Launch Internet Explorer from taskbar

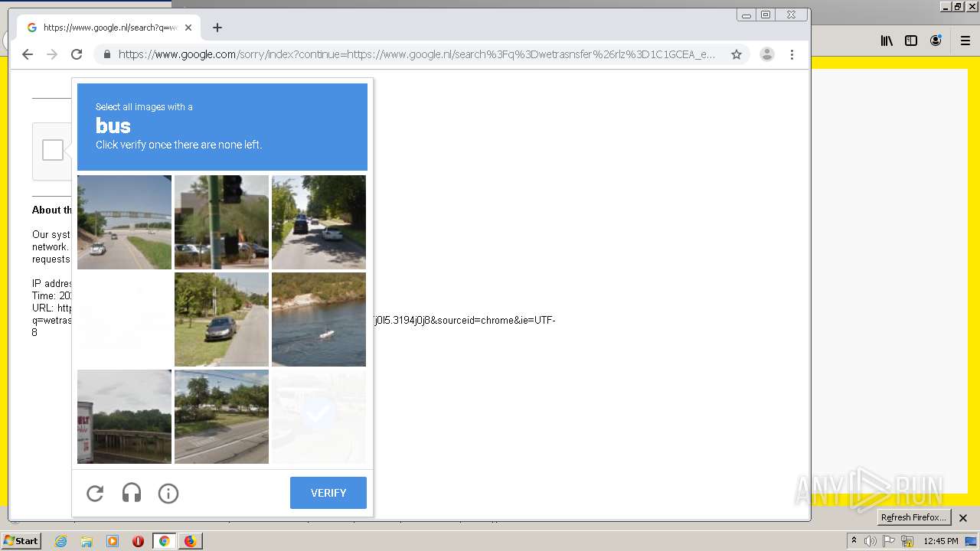pos(60,541)
